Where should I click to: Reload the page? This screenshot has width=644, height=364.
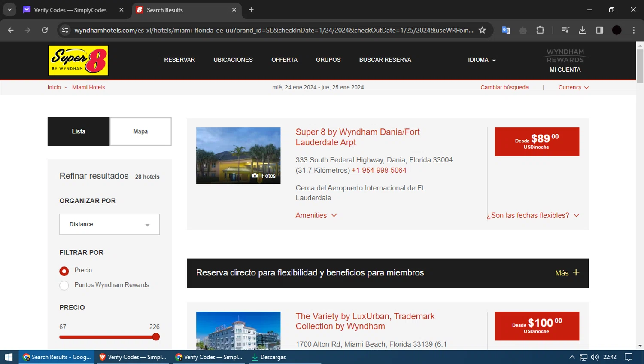(x=45, y=30)
